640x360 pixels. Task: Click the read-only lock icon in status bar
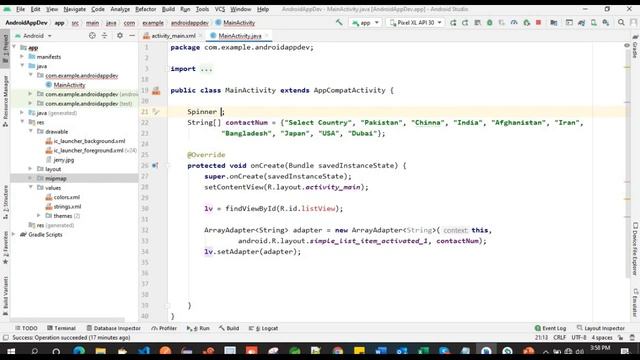point(621,338)
